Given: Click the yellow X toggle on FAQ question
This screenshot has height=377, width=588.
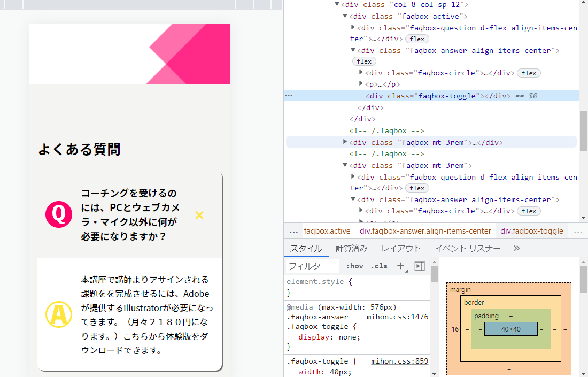Looking at the screenshot, I should 199,216.
